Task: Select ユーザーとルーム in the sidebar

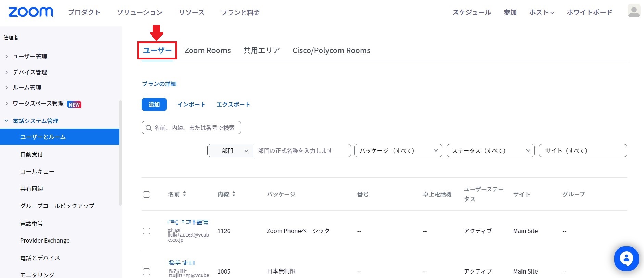Action: (60, 137)
